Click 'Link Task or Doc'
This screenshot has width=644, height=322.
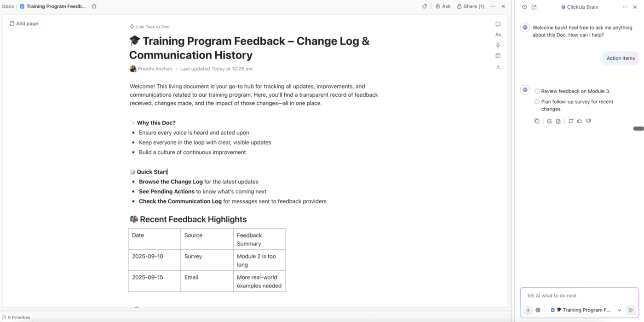[149, 27]
